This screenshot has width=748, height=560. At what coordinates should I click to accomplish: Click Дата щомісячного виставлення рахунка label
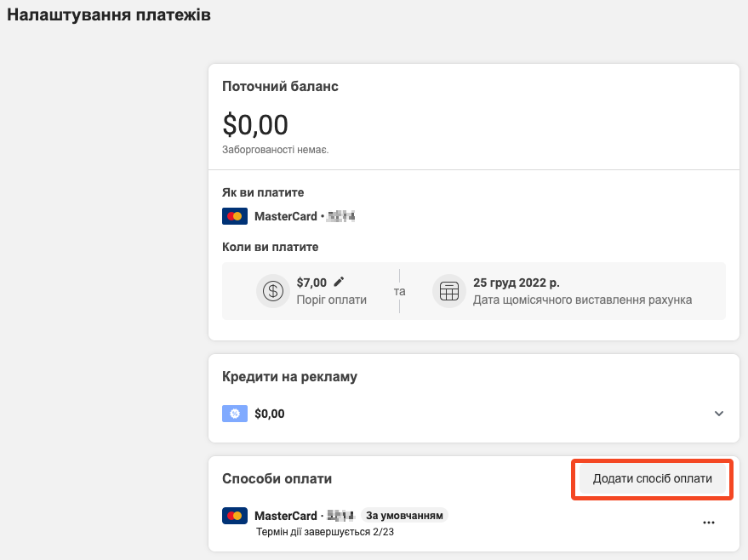(583, 300)
